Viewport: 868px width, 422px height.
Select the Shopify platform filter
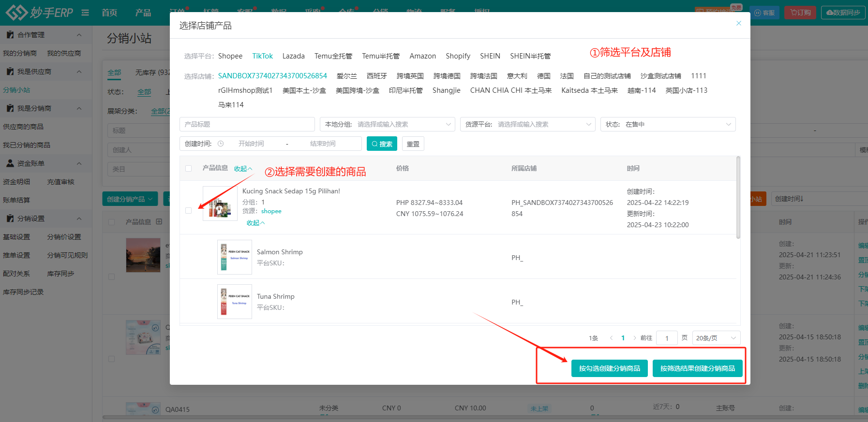tap(458, 56)
